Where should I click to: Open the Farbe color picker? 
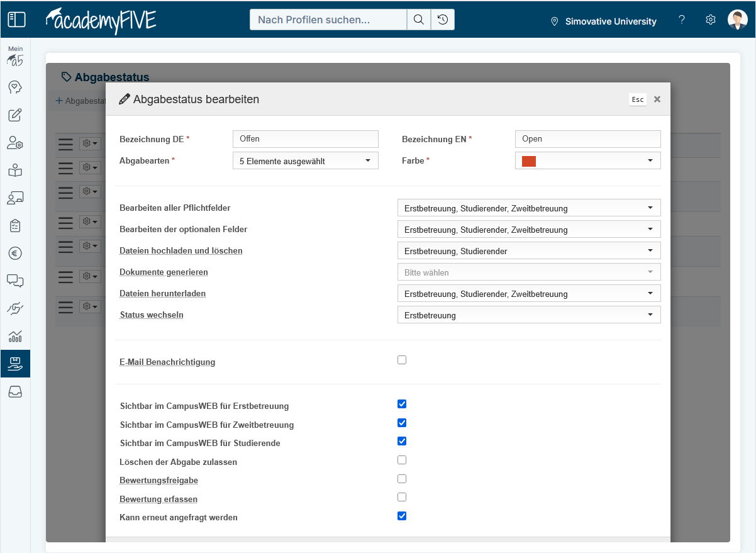point(587,161)
